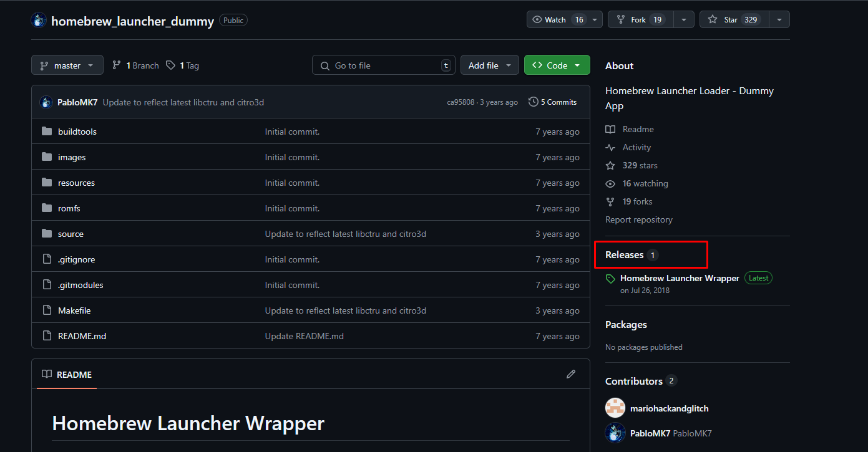Viewport: 868px width, 452px height.
Task: Star the repository
Action: pyautogui.click(x=734, y=20)
